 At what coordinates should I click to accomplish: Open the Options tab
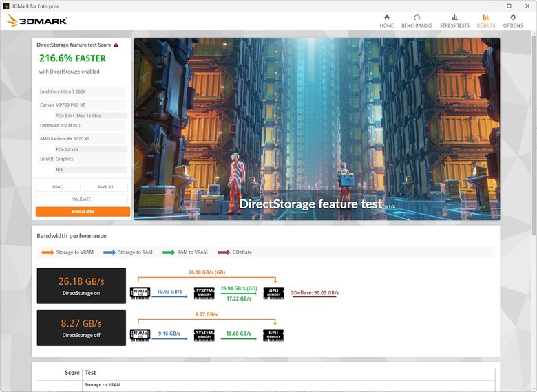coord(513,21)
